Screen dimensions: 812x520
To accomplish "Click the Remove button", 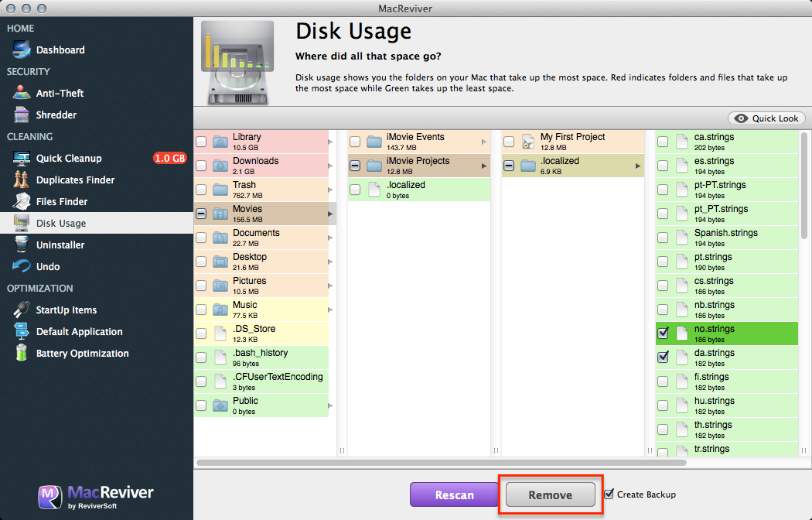I will (551, 494).
